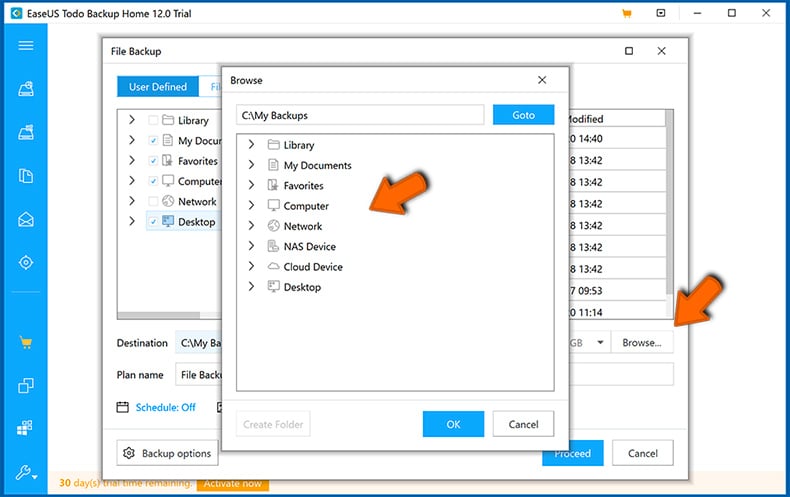Viewport: 790px width, 497px height.
Task: Click the Backup options gear icon
Action: pyautogui.click(x=129, y=453)
